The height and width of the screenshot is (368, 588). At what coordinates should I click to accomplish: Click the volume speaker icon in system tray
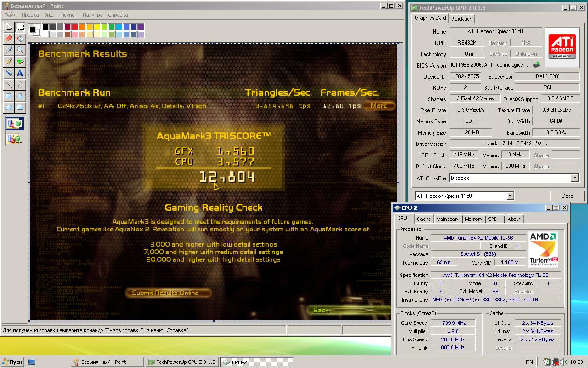tap(564, 362)
